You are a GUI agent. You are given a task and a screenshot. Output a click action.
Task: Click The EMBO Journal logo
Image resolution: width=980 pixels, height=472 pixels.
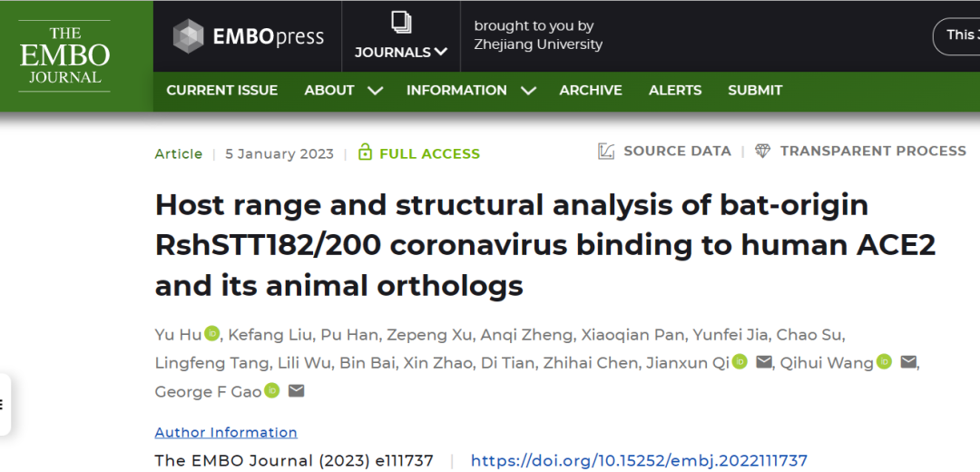pos(64,55)
